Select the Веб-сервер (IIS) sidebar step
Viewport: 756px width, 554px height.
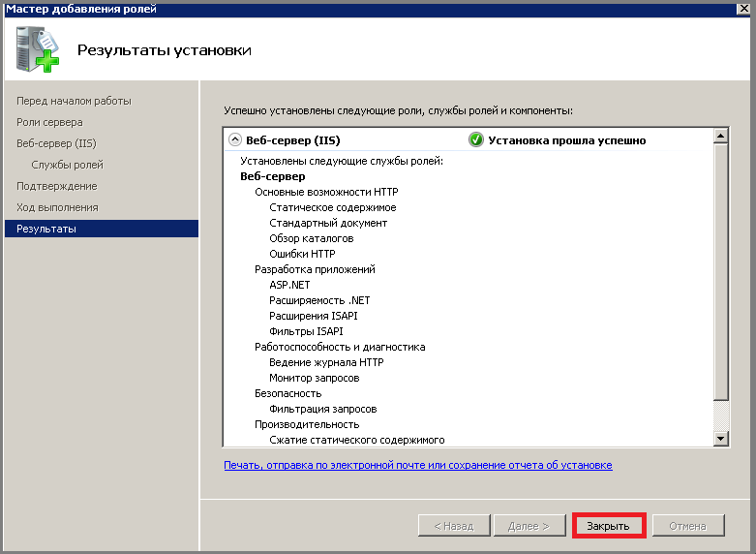56,143
